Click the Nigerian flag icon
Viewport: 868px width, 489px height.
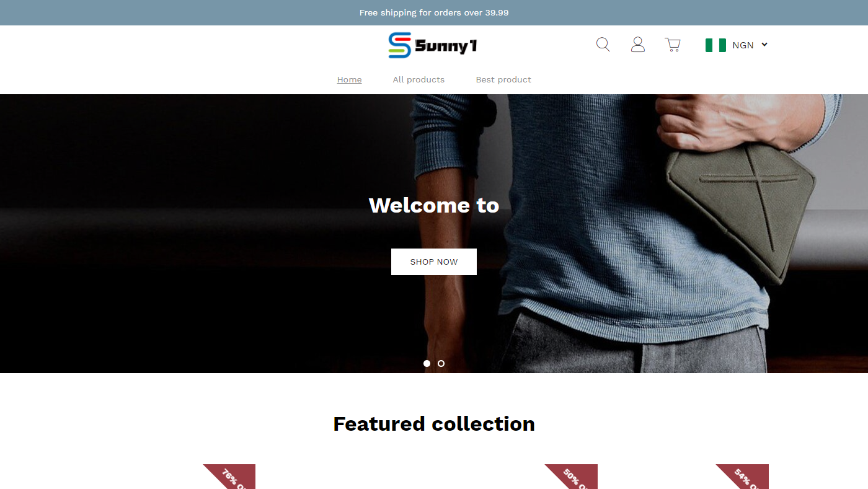(715, 45)
